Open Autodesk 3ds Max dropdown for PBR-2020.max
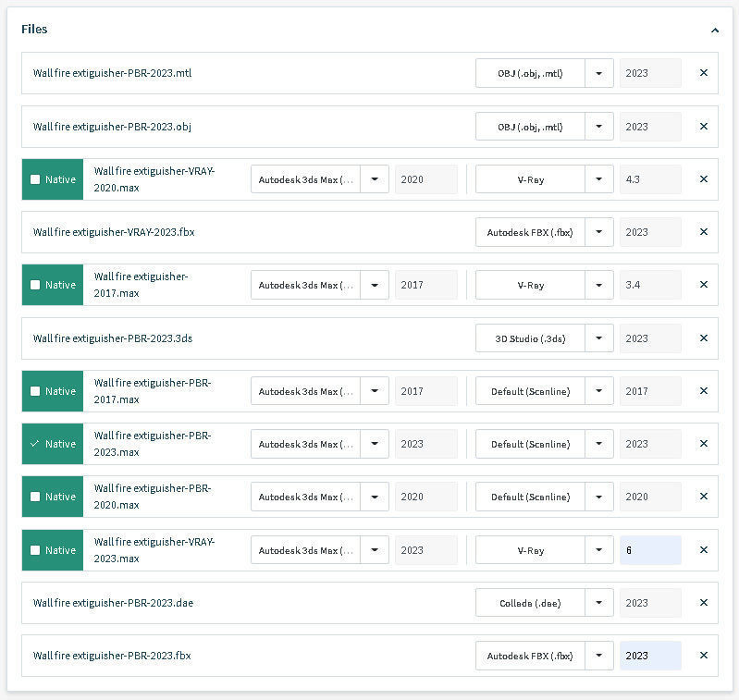Image resolution: width=739 pixels, height=700 pixels. click(x=375, y=497)
